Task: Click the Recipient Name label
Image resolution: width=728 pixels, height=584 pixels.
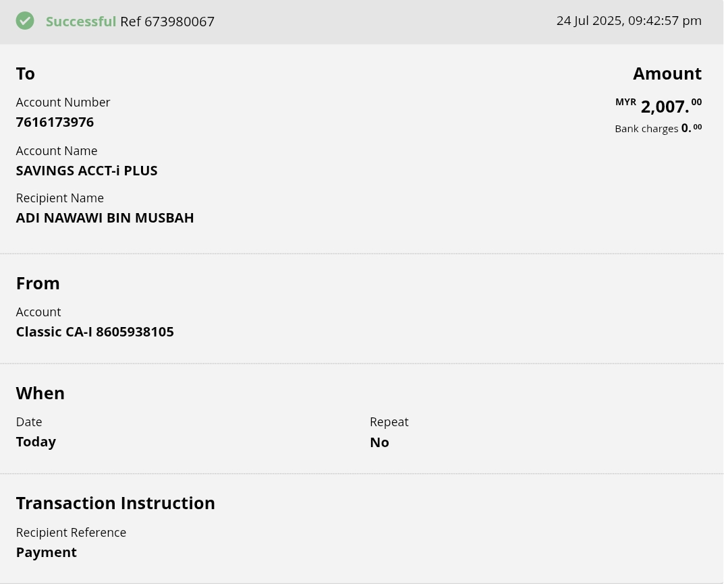Action: (x=59, y=198)
